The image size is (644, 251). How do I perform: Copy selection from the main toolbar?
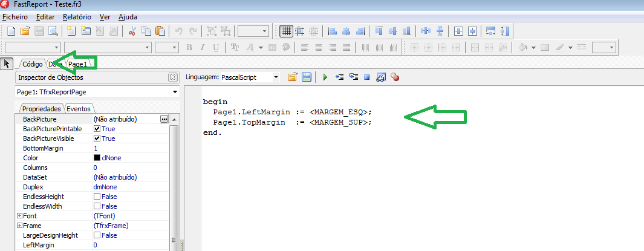(x=146, y=31)
